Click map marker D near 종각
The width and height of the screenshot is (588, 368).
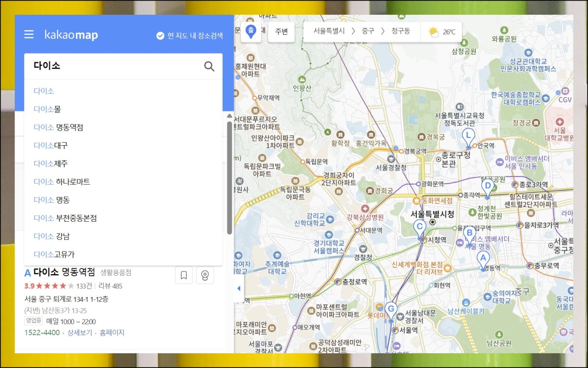point(487,188)
